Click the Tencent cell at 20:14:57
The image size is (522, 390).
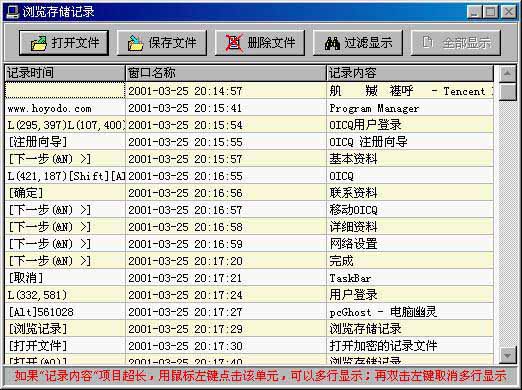tap(410, 91)
